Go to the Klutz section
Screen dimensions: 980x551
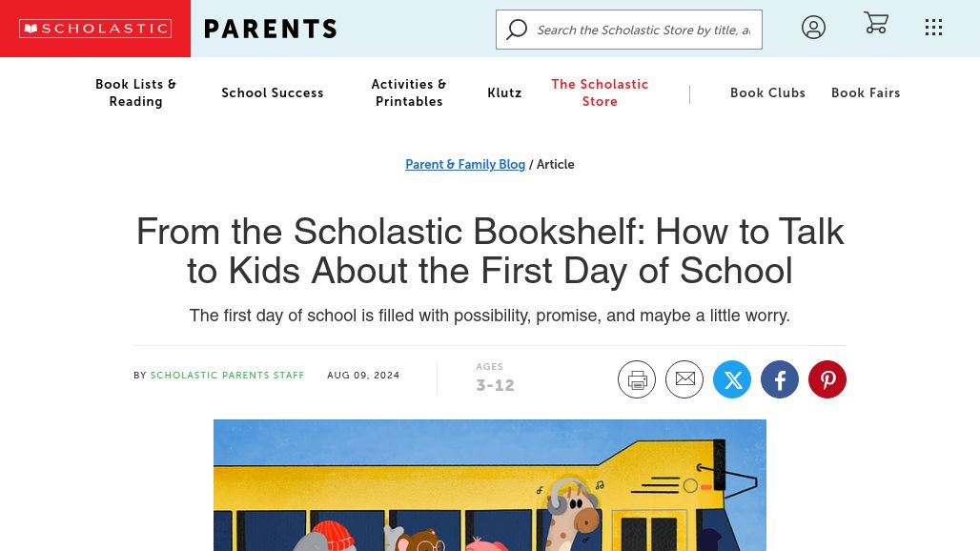[504, 92]
